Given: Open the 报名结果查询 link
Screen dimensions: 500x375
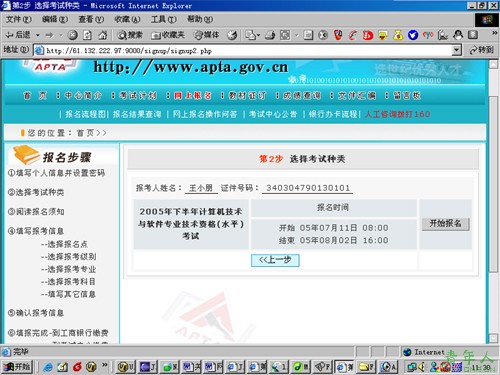Looking at the screenshot, I should click(137, 114).
